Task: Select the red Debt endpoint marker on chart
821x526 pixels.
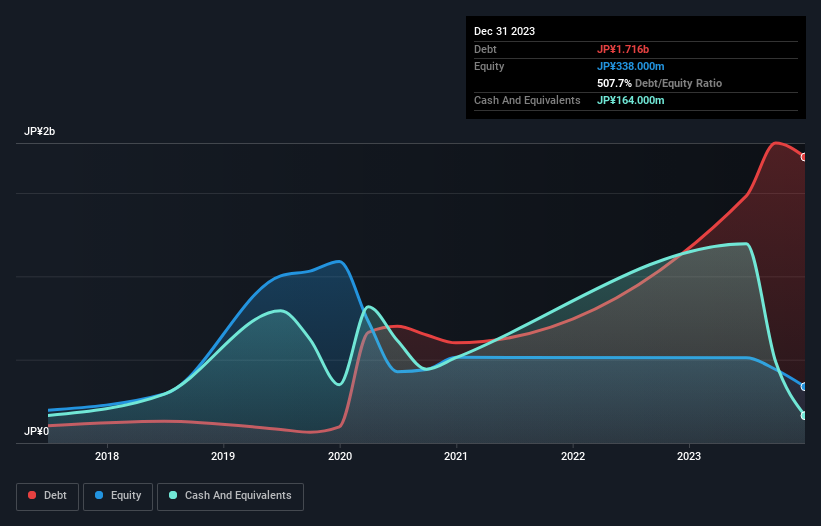Action: click(804, 157)
